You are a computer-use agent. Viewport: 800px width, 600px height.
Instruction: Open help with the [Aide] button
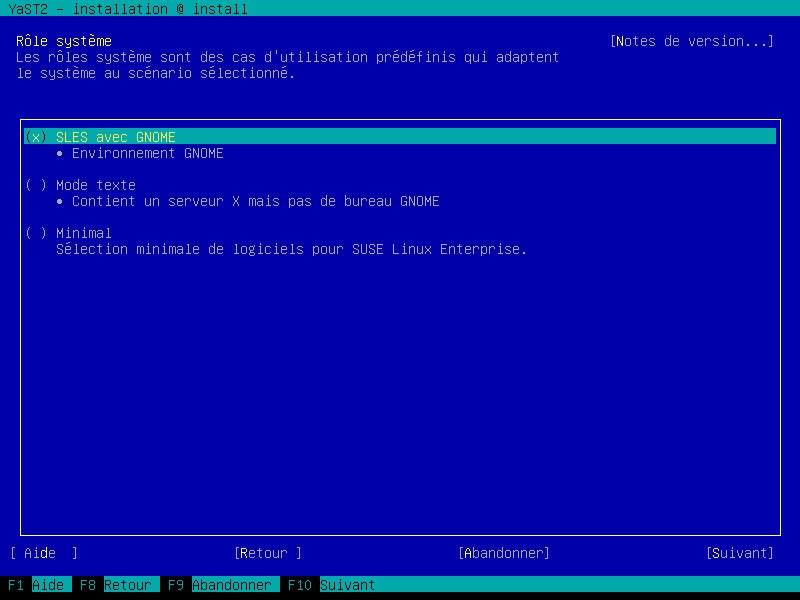coord(44,553)
